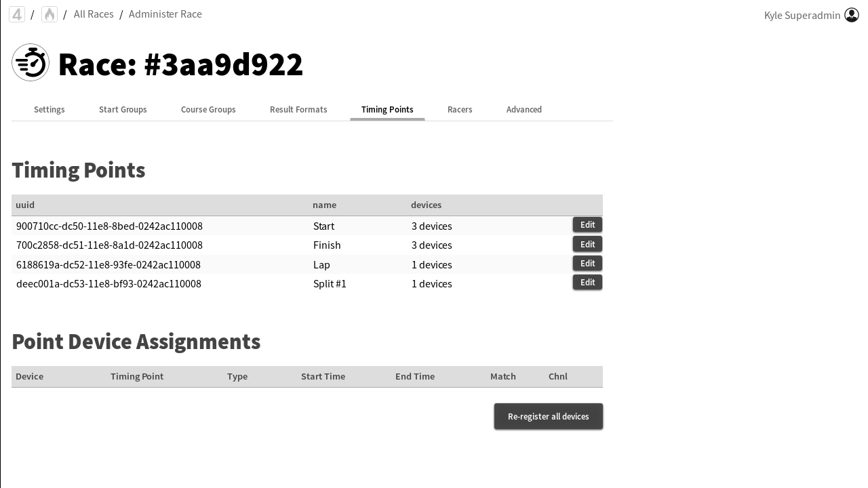Open the Settings tab
The height and width of the screenshot is (488, 868).
click(50, 110)
